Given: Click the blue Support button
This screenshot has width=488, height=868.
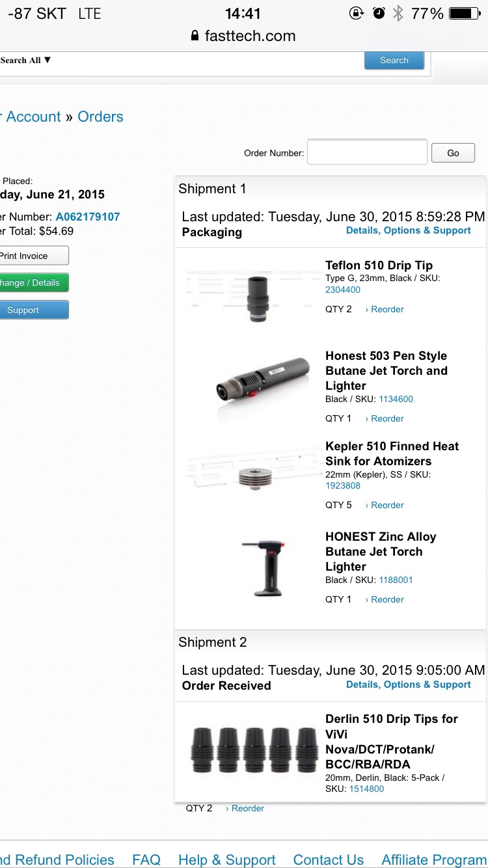Looking at the screenshot, I should click(x=33, y=310).
